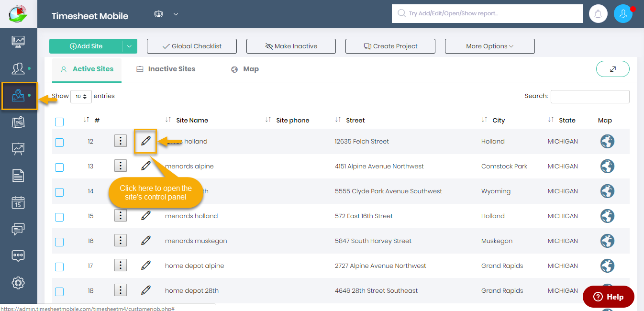Click the Add Site button
Viewport: 644px width, 311px height.
coord(86,46)
